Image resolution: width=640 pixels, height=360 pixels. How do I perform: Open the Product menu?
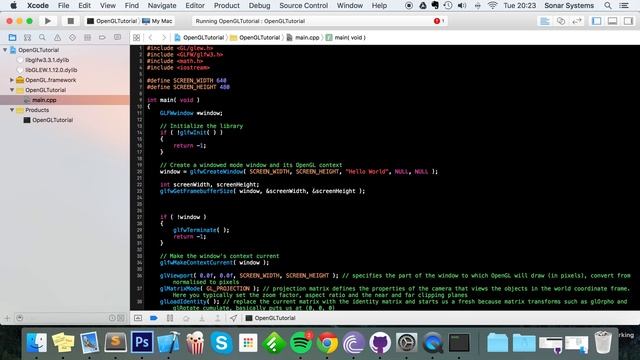point(227,6)
